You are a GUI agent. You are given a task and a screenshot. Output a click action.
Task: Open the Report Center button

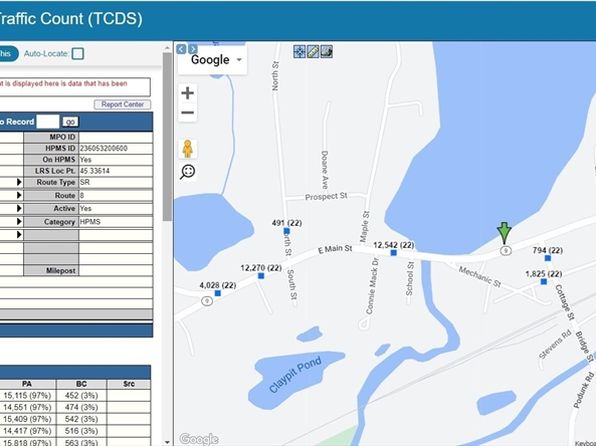[122, 104]
